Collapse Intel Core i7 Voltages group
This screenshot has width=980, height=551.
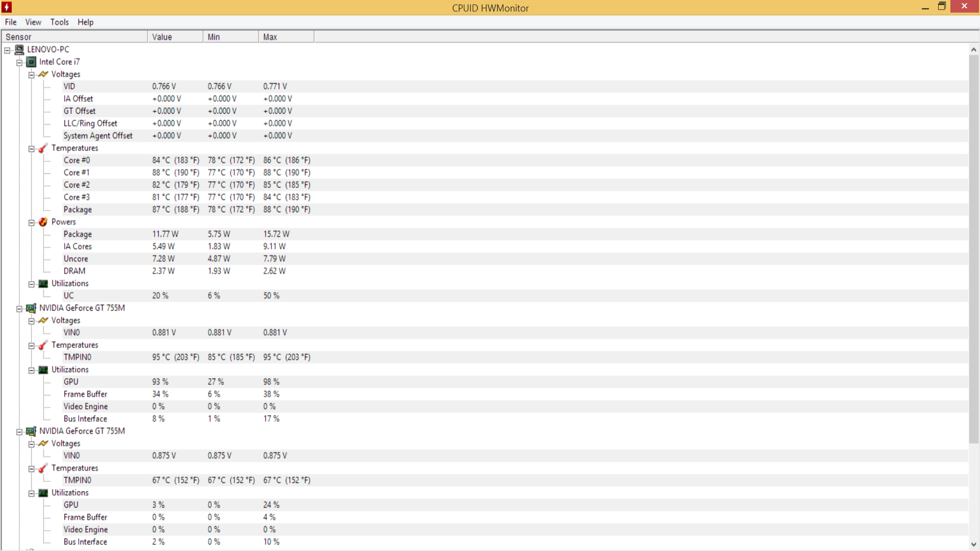click(32, 74)
